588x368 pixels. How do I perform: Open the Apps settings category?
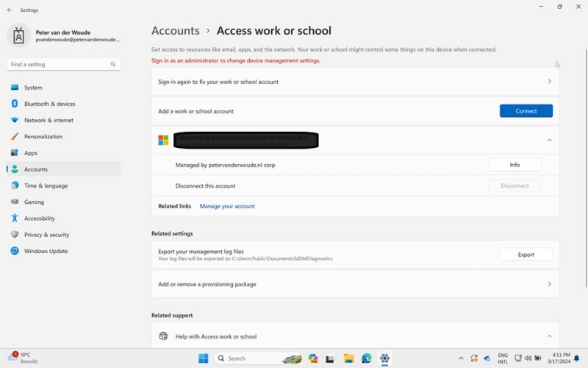coord(63,153)
